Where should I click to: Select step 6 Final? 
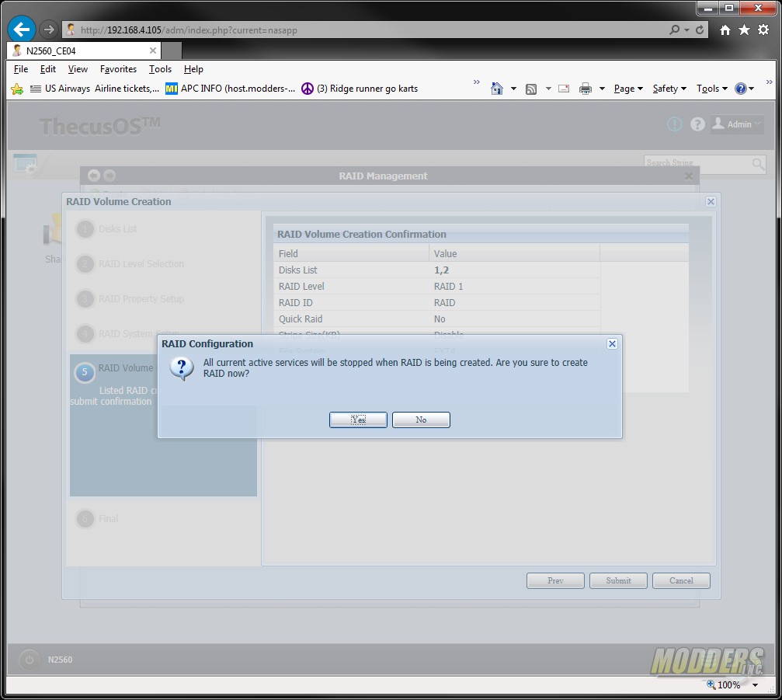point(97,519)
